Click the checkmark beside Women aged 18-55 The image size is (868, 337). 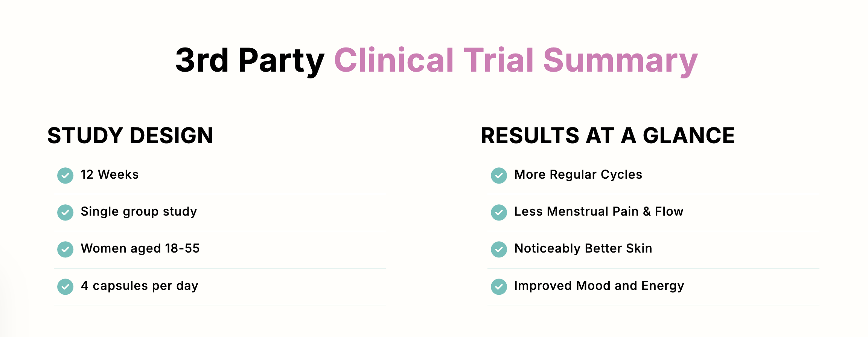pyautogui.click(x=65, y=249)
